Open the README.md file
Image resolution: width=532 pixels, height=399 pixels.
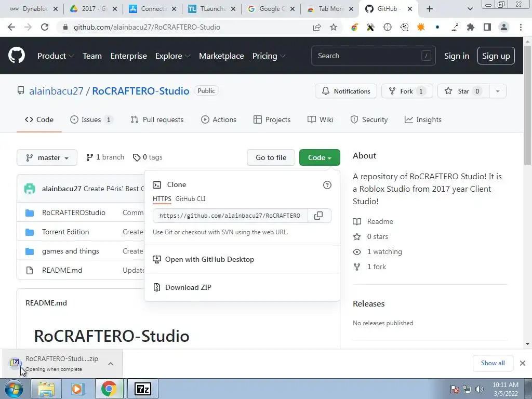click(62, 270)
